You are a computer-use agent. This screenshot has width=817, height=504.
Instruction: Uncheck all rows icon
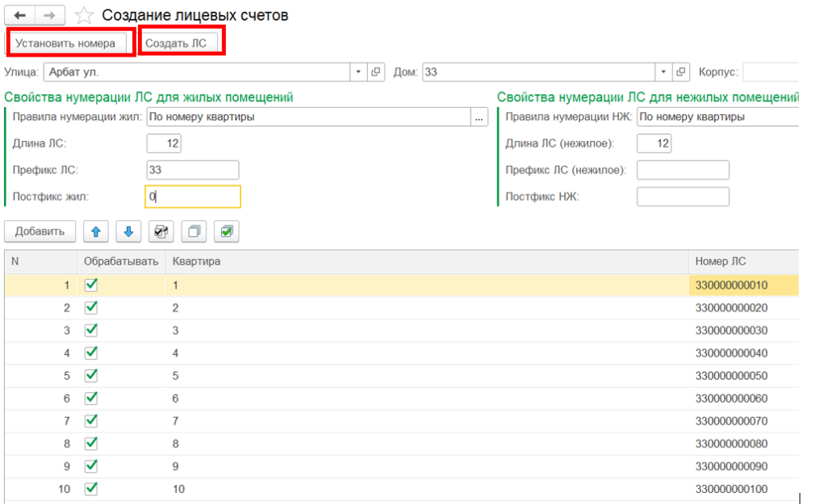pos(193,231)
